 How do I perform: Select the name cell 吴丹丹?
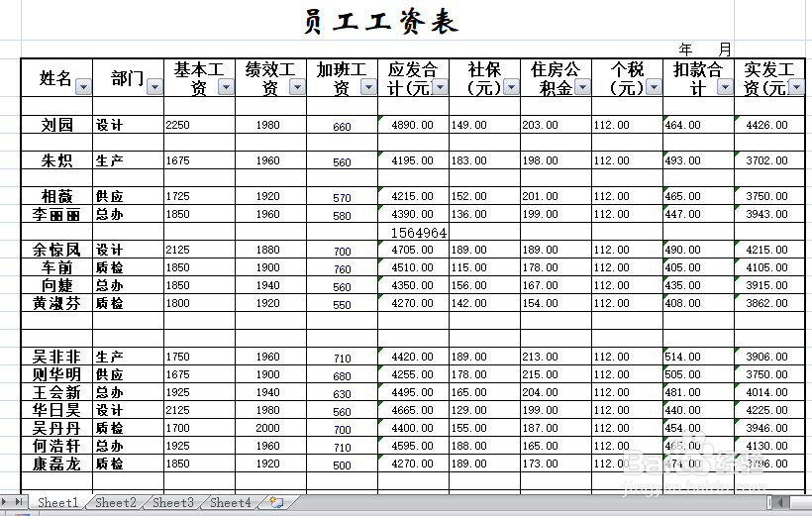(x=57, y=428)
